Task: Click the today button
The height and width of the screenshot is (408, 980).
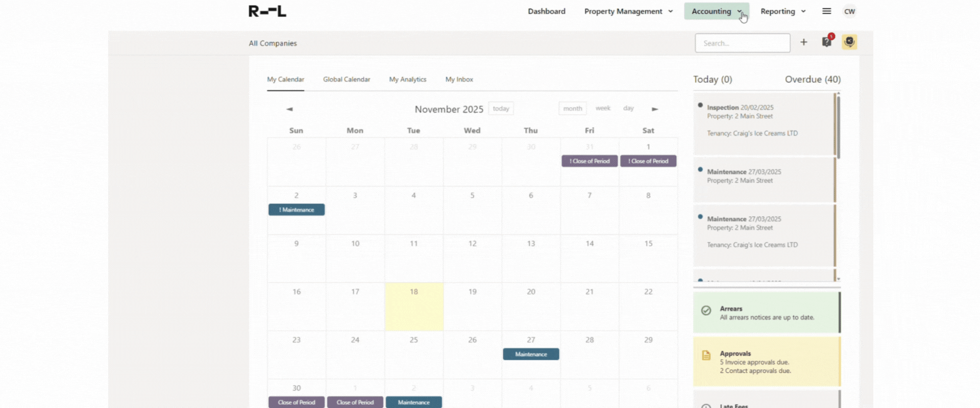Action: coord(501,109)
